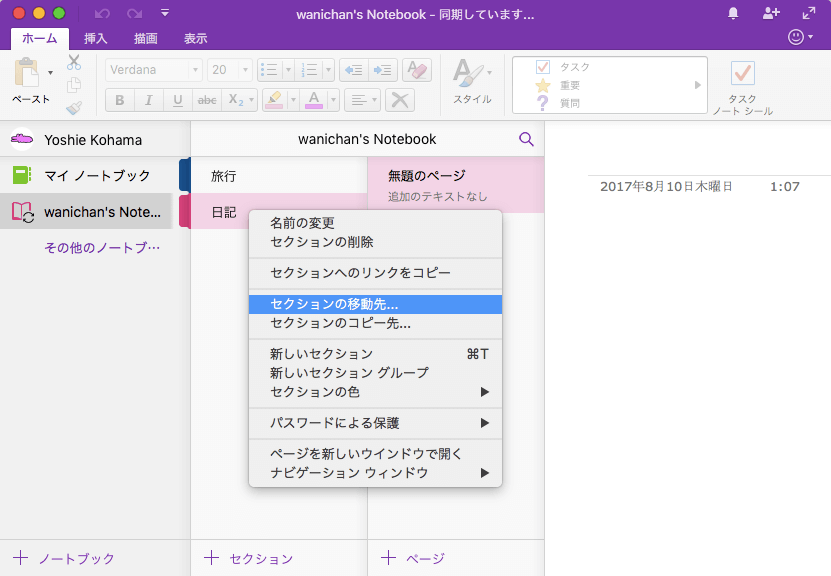Toggle Subscript X2 formatting
The height and width of the screenshot is (576, 831).
pos(235,100)
